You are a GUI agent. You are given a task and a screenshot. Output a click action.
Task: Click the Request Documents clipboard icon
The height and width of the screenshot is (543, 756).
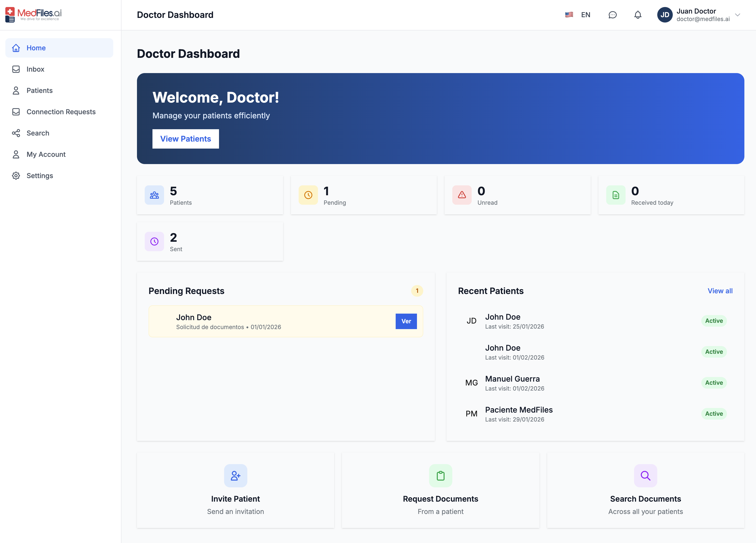pyautogui.click(x=440, y=476)
